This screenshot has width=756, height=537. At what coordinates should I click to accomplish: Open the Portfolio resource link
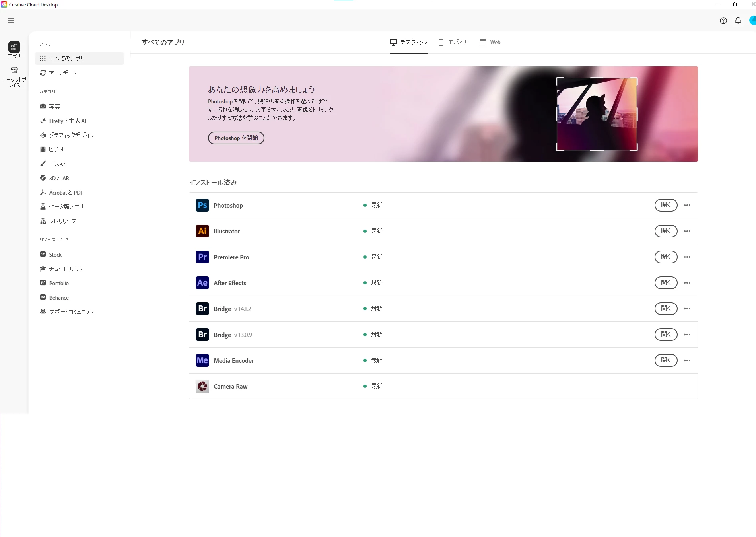80,283
